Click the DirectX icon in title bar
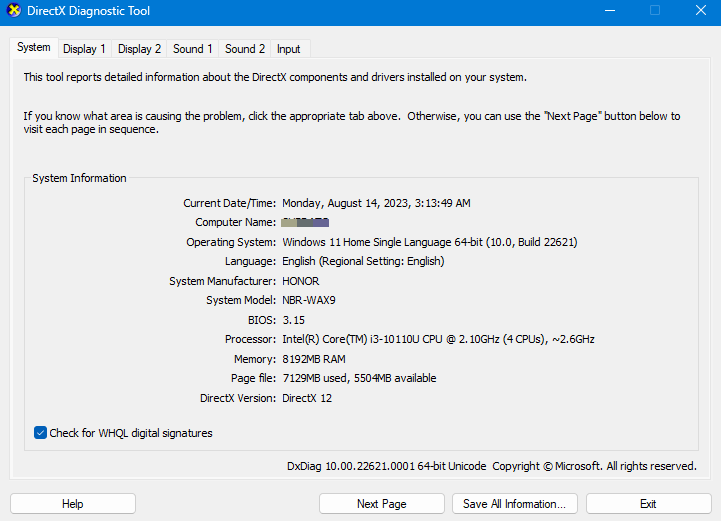721x521 pixels. (13, 11)
